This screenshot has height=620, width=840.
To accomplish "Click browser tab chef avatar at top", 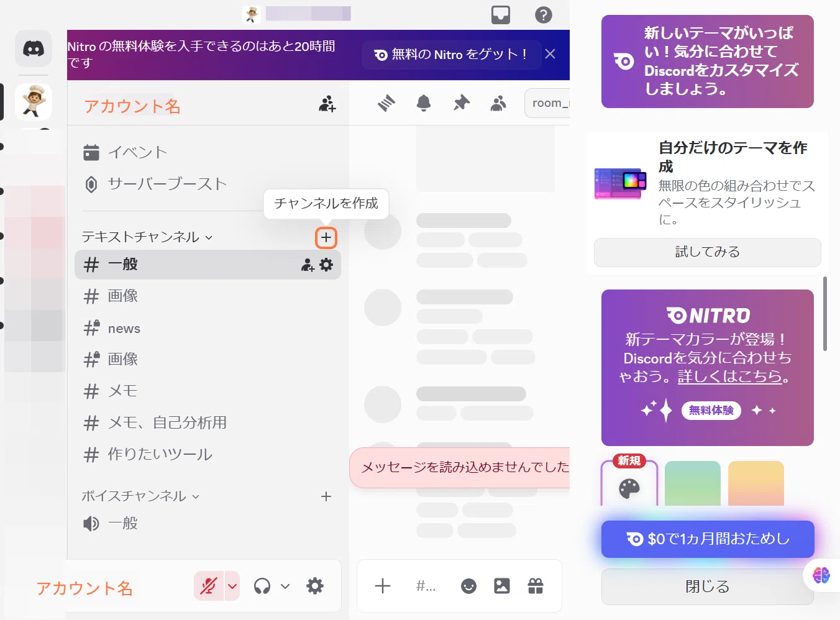I will 252,14.
